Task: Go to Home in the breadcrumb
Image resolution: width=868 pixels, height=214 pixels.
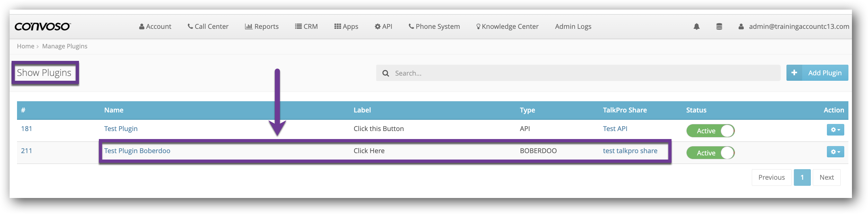Action: point(26,46)
